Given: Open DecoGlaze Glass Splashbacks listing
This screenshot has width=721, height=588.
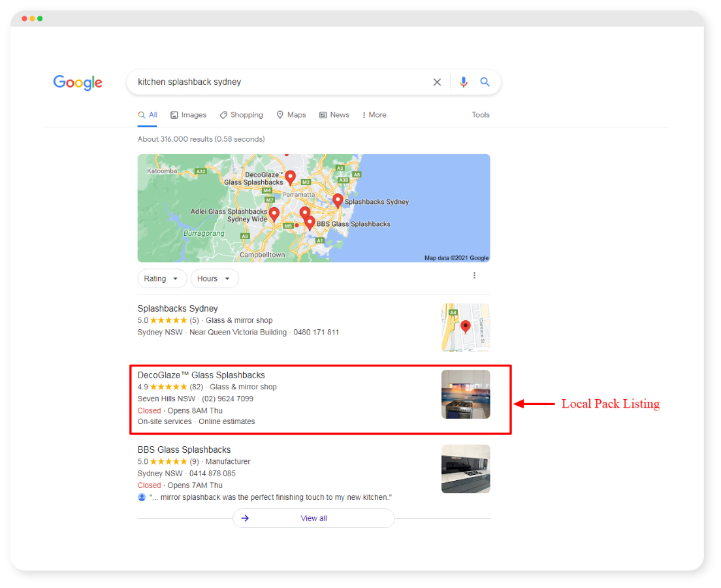Looking at the screenshot, I should tap(201, 375).
